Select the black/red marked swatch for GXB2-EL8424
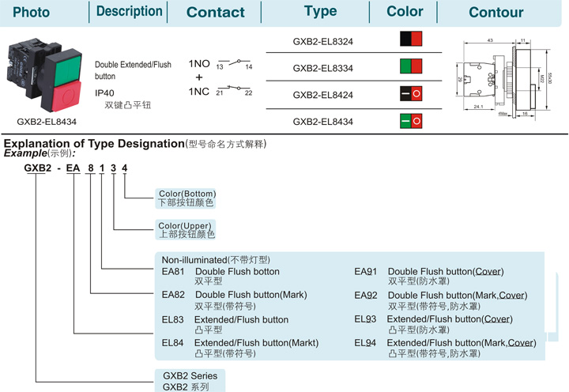This screenshot has width=569, height=392. pos(411,93)
